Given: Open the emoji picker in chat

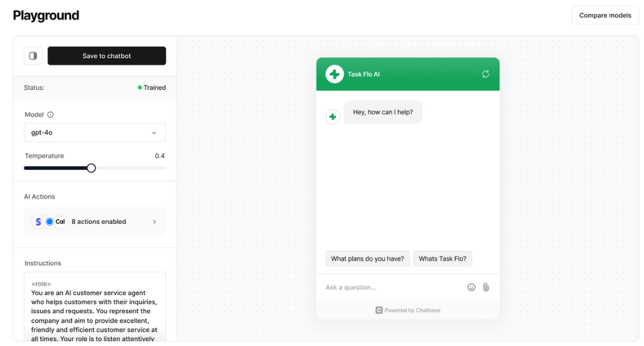Looking at the screenshot, I should coord(471,287).
